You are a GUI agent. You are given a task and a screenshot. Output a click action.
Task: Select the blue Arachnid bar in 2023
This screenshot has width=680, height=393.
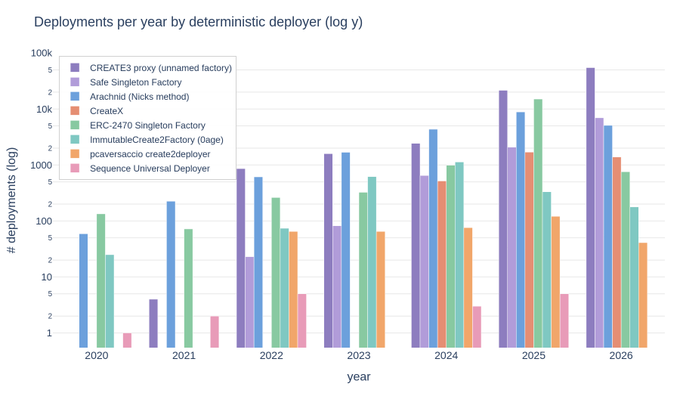click(346, 250)
